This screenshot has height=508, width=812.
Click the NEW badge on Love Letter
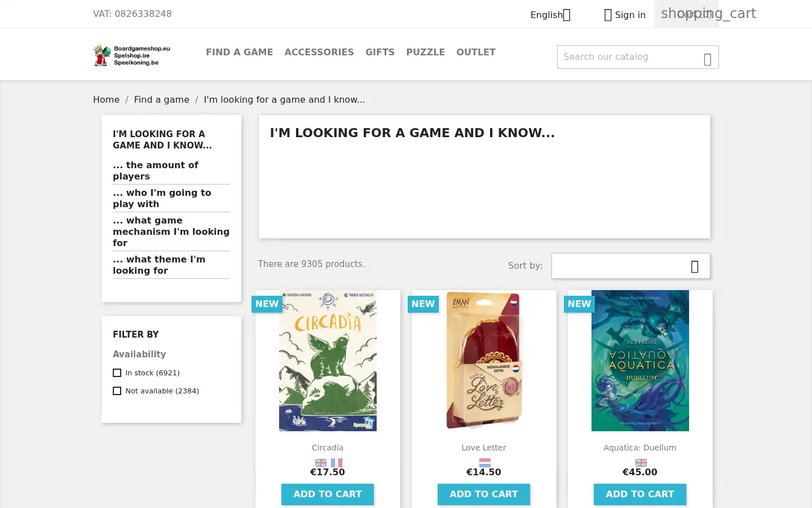tap(423, 304)
